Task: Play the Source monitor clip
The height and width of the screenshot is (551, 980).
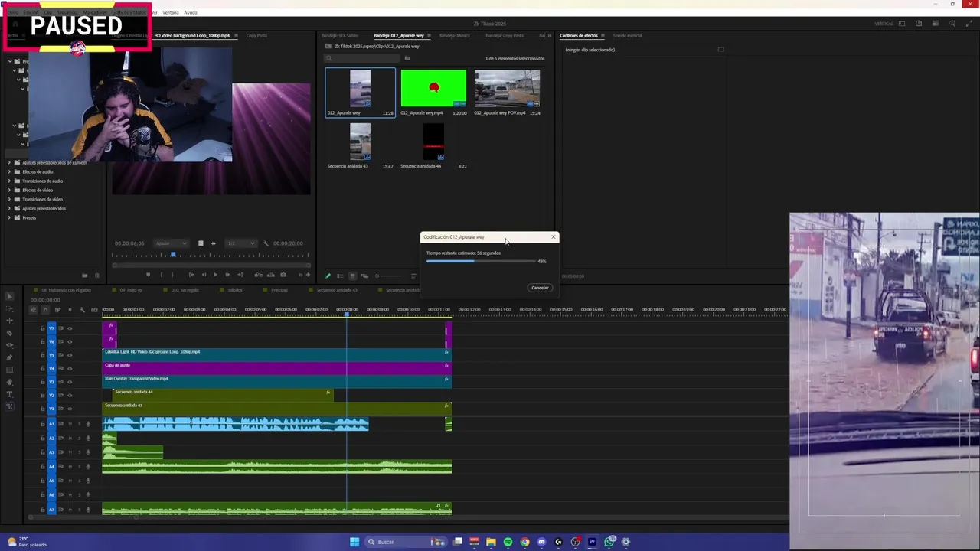Action: (x=215, y=275)
